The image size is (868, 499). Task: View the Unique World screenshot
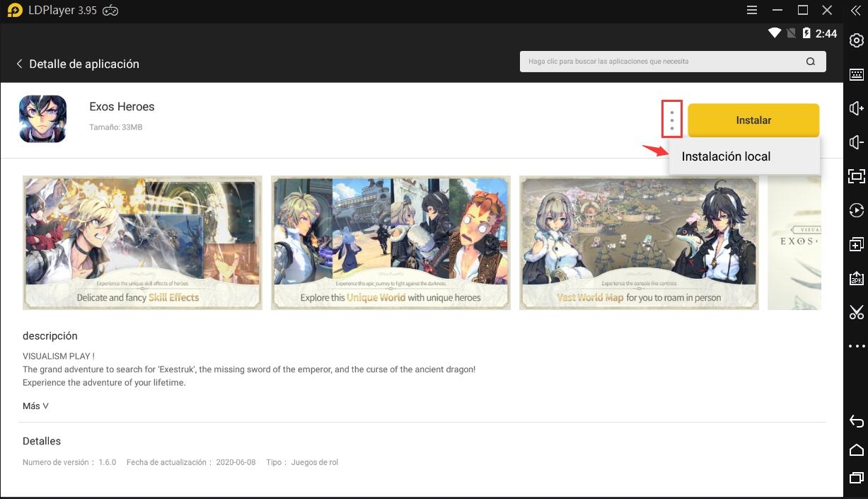[390, 243]
